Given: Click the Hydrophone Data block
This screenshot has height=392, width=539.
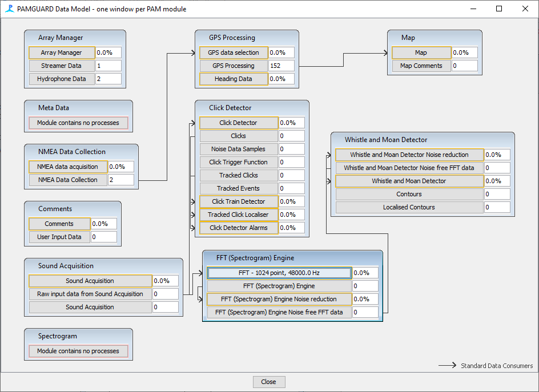Looking at the screenshot, I should (x=62, y=79).
